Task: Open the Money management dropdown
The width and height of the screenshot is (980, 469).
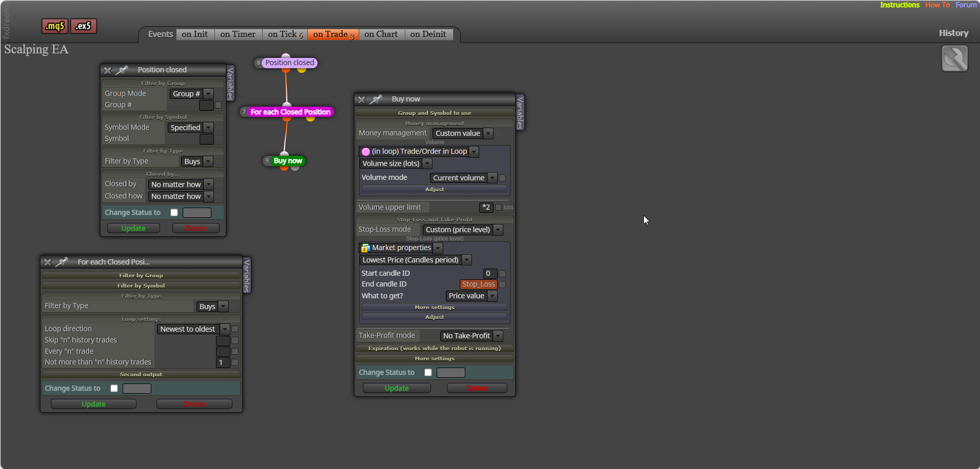Action: click(x=463, y=133)
